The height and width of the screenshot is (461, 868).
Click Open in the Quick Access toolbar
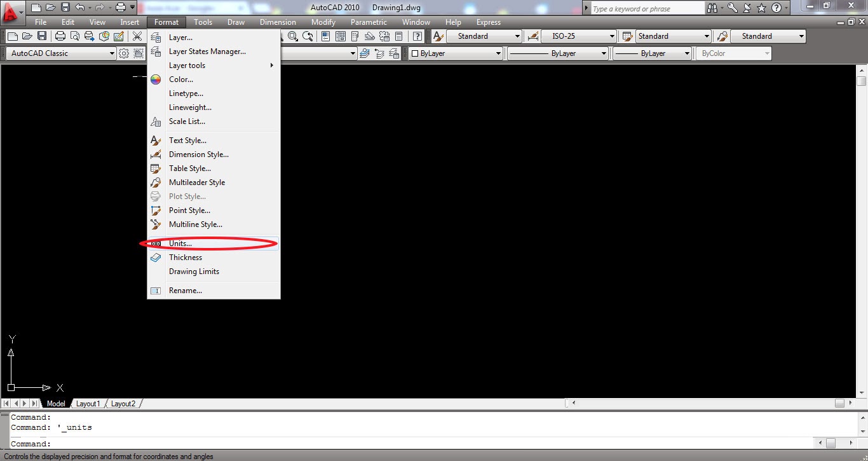coord(51,8)
